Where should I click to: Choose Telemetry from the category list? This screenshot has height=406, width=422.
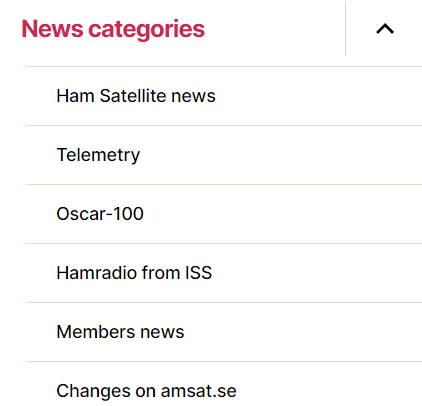(x=98, y=155)
